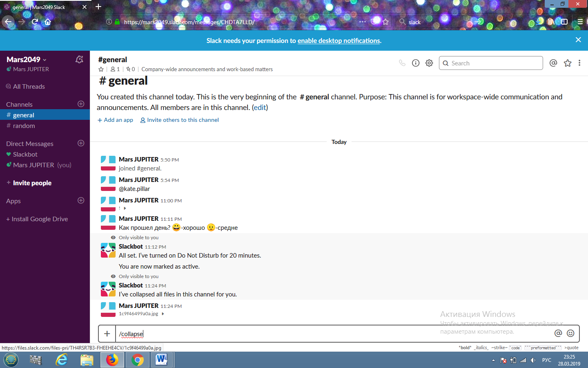Click the volume speaker tray icon
The image size is (588, 368).
[x=533, y=360]
